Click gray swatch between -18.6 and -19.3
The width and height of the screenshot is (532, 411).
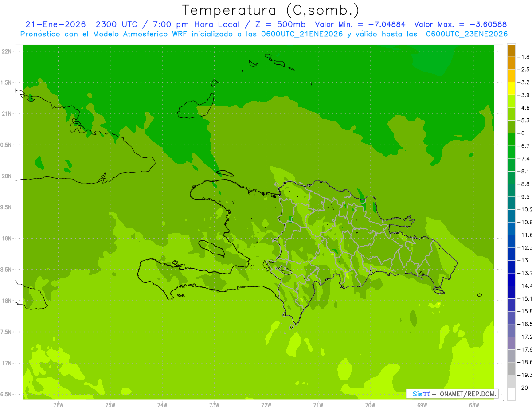pyautogui.click(x=511, y=368)
